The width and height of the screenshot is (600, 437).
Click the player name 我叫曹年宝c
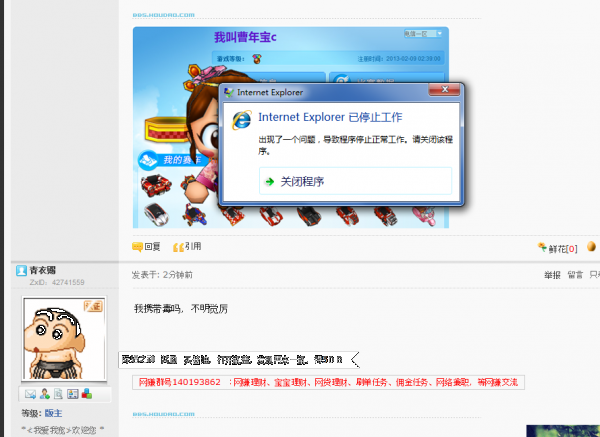tap(245, 37)
